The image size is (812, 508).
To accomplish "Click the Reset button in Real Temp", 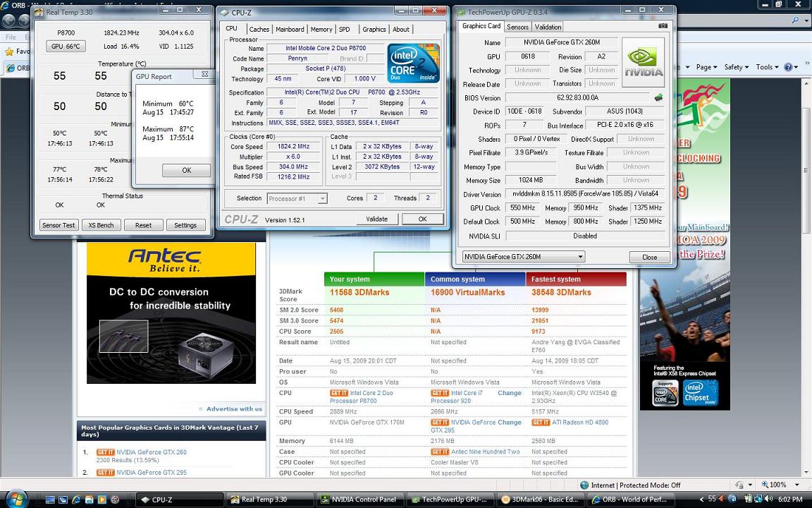I will pos(144,225).
